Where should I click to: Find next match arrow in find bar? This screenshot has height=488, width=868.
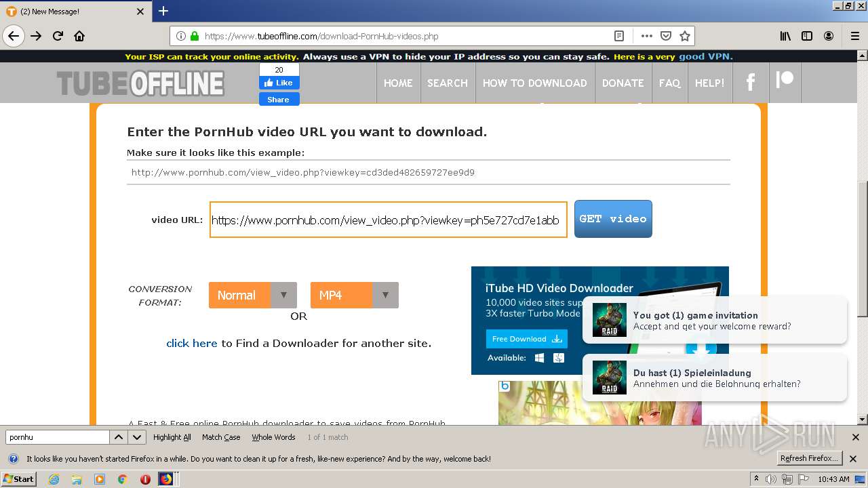pyautogui.click(x=137, y=437)
